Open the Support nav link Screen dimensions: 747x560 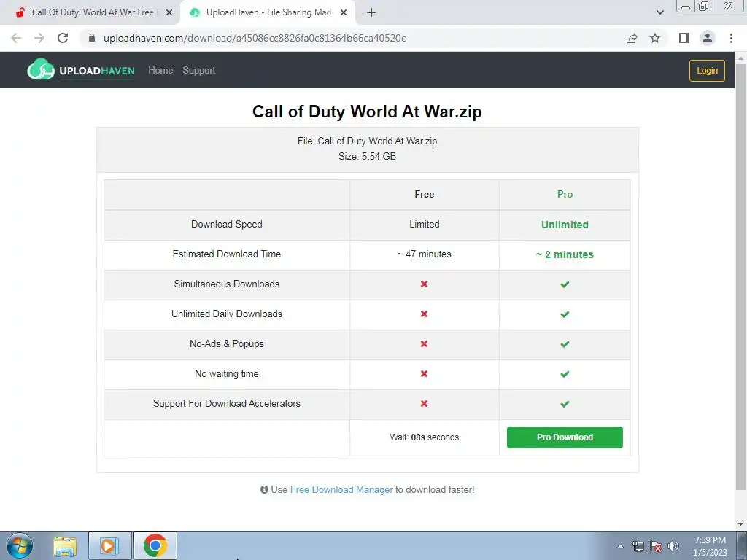pos(199,71)
